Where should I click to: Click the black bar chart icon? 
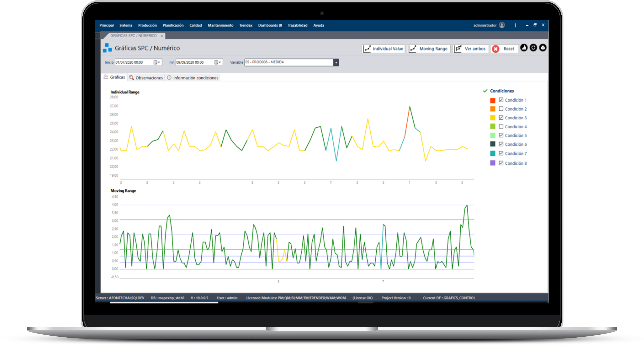click(x=524, y=48)
